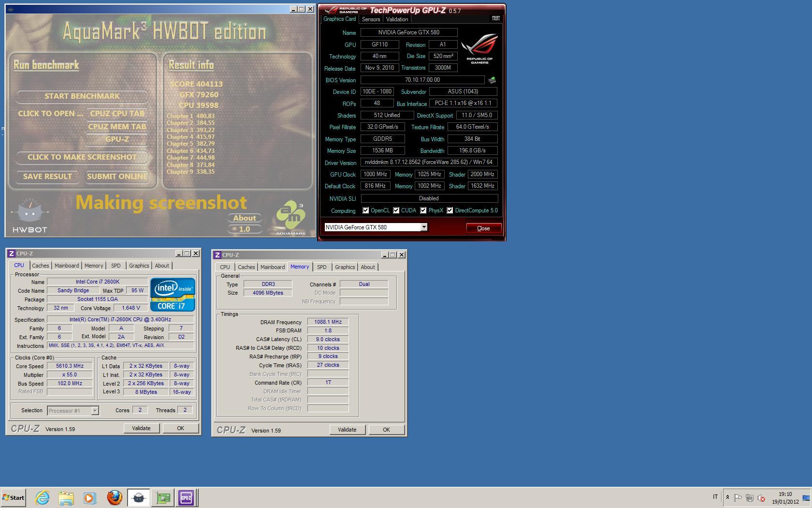Screen dimensions: 812x508
Task: Click CPUZ MEM TAB button in AquaMark
Action: 117,127
